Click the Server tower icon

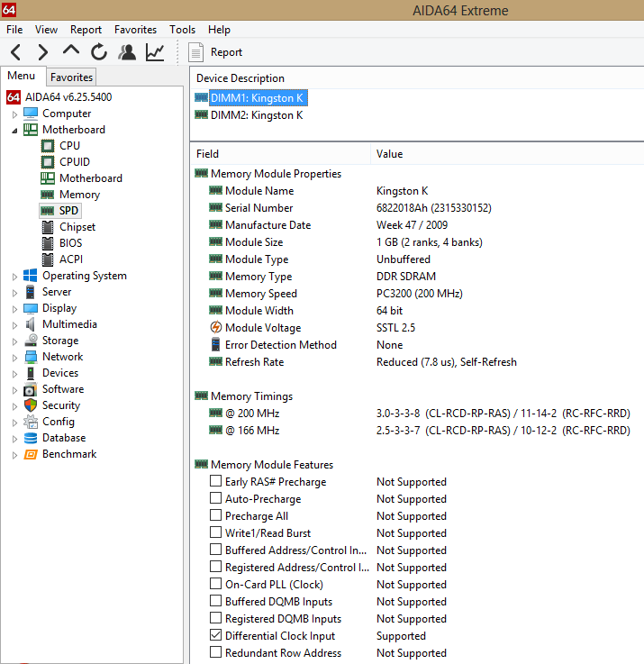[30, 292]
